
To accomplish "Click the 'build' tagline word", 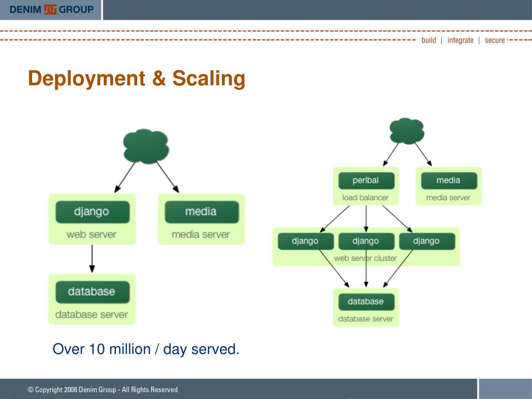I will coord(429,40).
